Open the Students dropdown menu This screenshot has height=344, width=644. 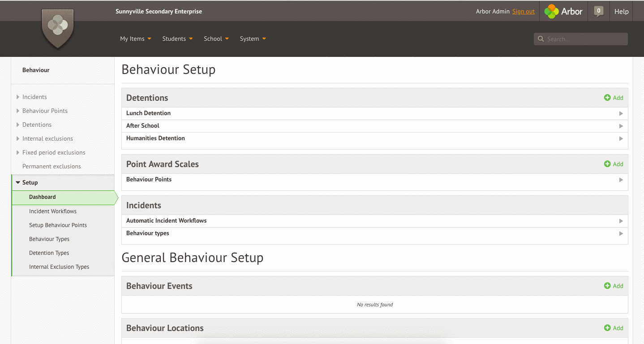click(177, 39)
